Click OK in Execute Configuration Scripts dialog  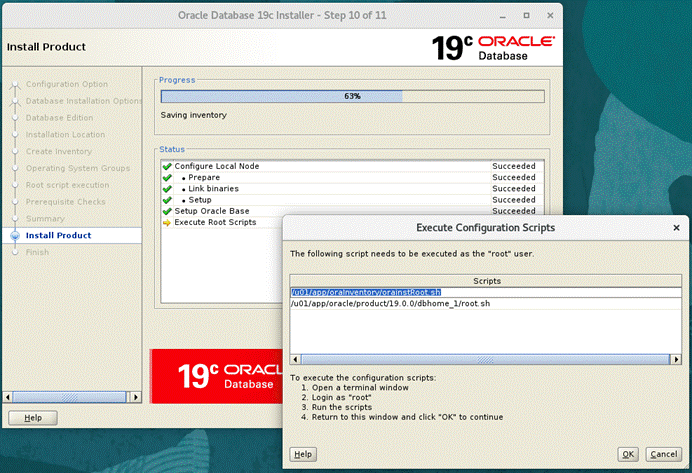[x=628, y=454]
